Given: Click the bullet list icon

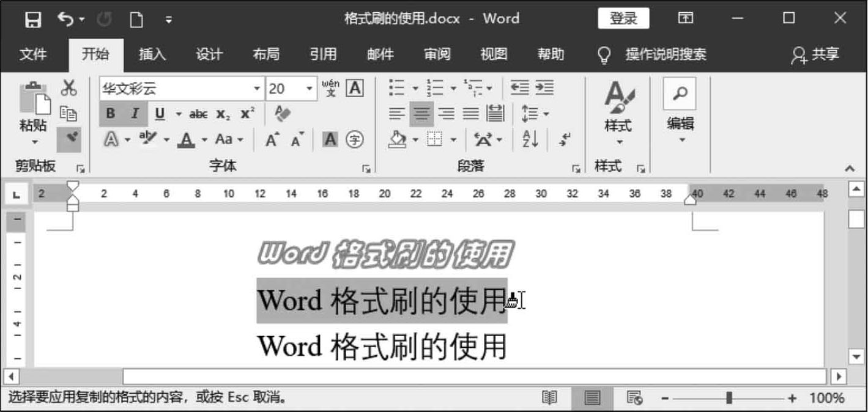Looking at the screenshot, I should coord(396,89).
